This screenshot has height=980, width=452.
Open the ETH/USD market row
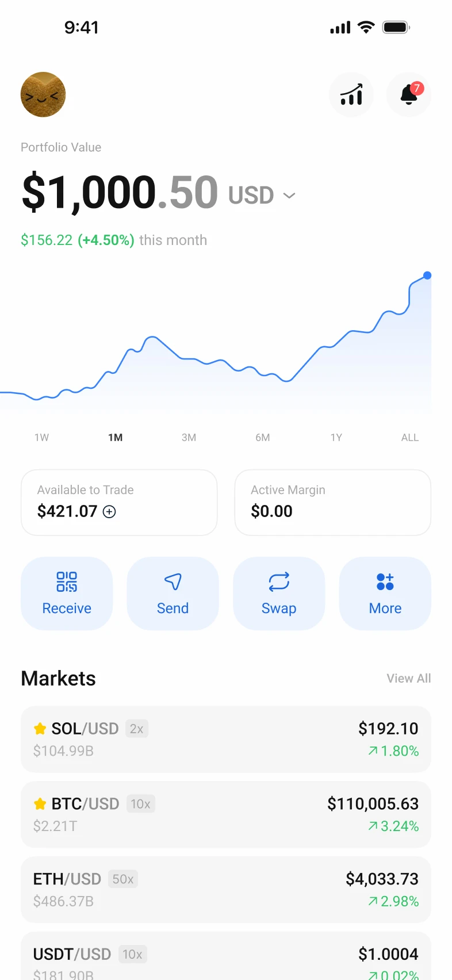tap(225, 890)
